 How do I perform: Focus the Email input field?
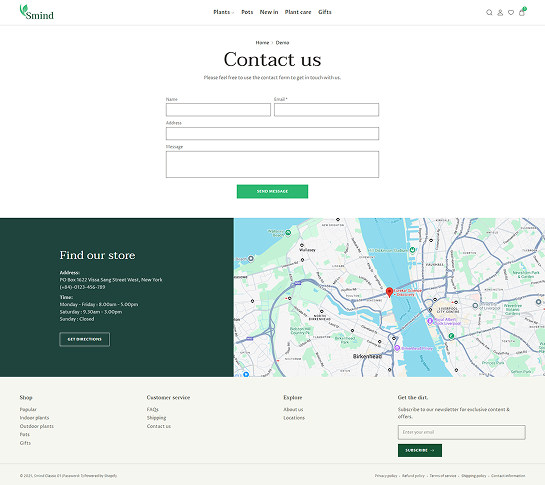coord(326,110)
